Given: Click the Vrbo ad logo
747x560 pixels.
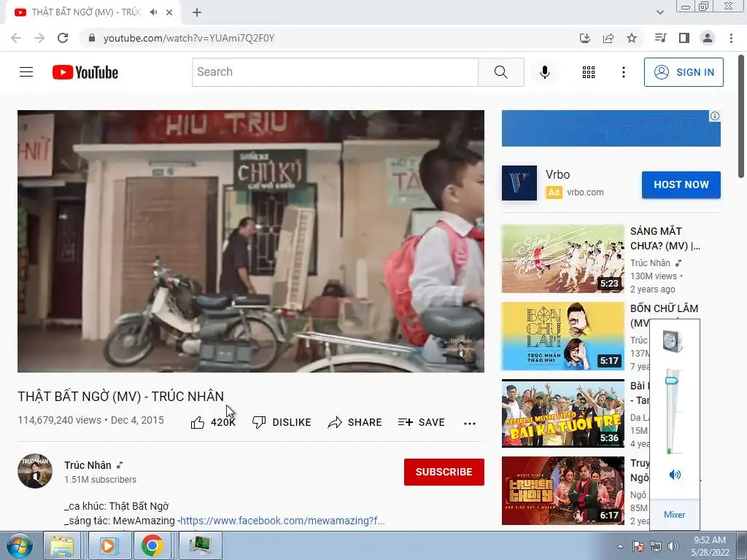Looking at the screenshot, I should tap(519, 183).
